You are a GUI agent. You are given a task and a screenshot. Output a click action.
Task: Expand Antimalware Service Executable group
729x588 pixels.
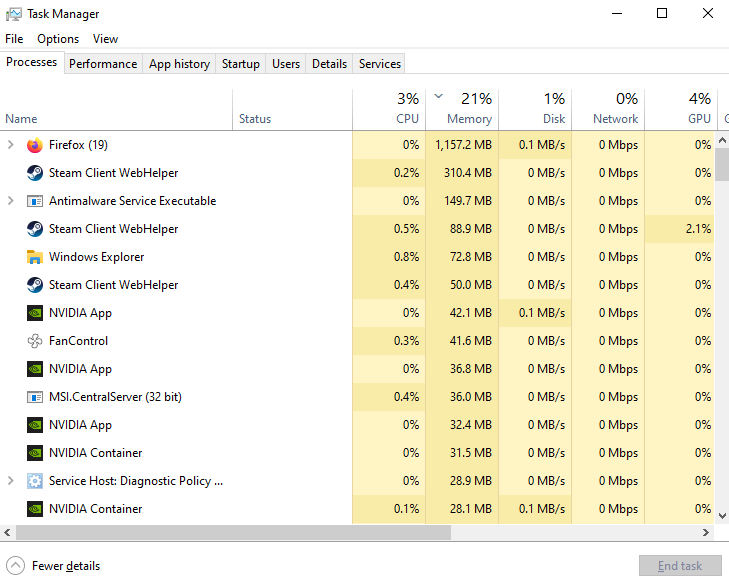11,201
